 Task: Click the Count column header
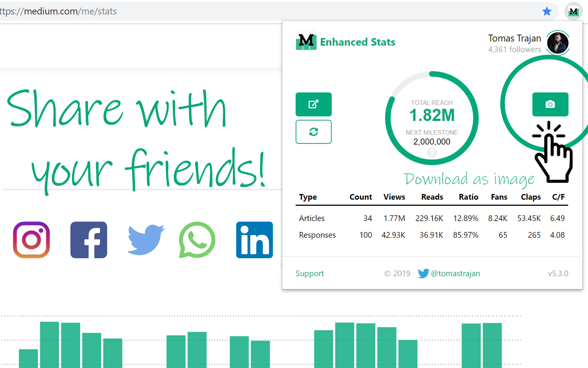coord(361,197)
